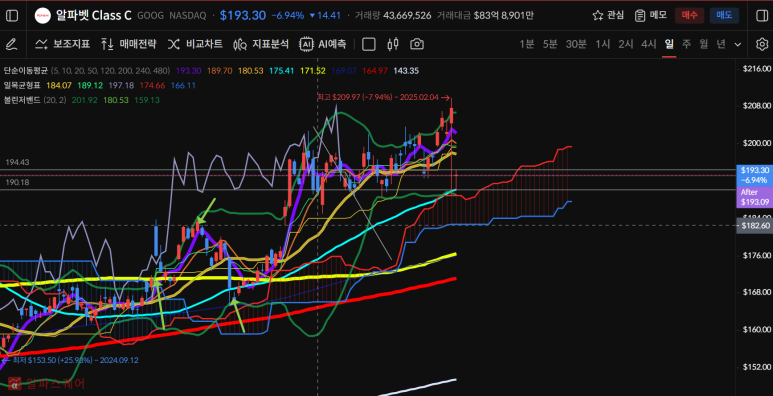Toggle the right sidebar panel icon
This screenshot has width=773, height=396.
(761, 16)
